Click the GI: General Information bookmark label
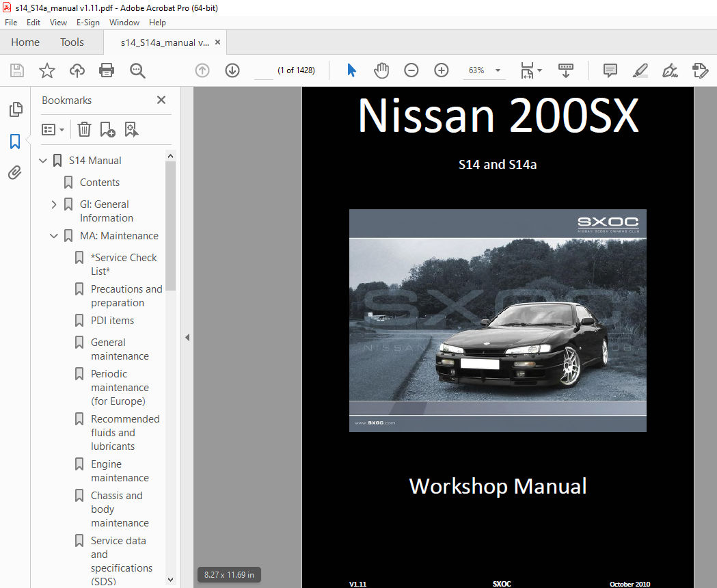 [107, 211]
